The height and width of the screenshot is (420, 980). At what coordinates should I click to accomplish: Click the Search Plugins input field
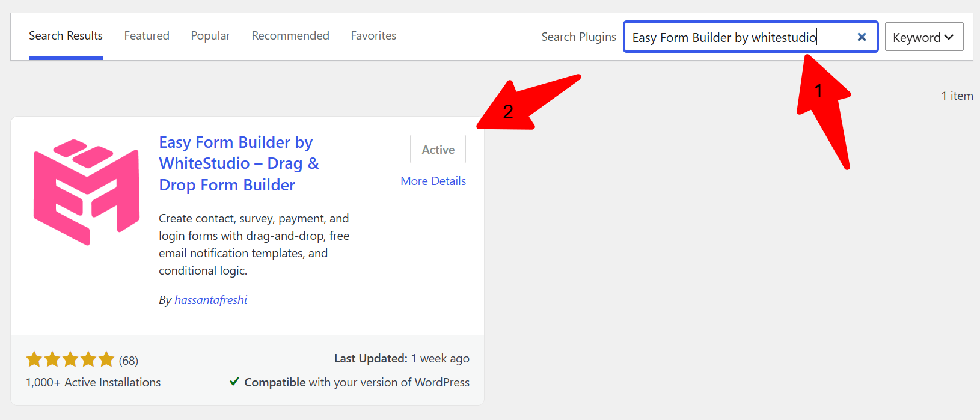pyautogui.click(x=751, y=37)
